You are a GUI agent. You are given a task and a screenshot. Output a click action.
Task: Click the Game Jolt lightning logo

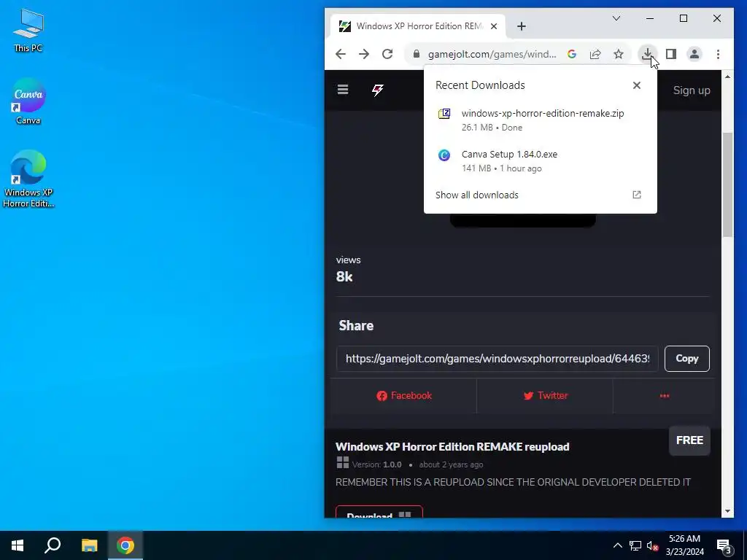[378, 90]
